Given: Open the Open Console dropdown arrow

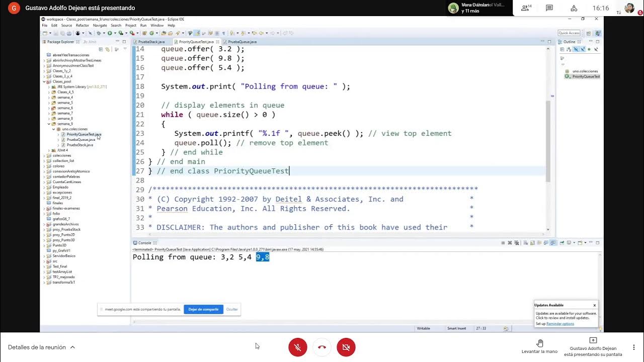Looking at the screenshot, I should click(x=585, y=243).
